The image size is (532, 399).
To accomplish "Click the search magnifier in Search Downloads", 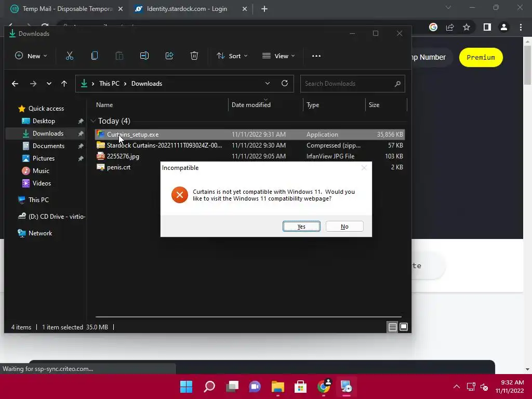I will point(397,84).
